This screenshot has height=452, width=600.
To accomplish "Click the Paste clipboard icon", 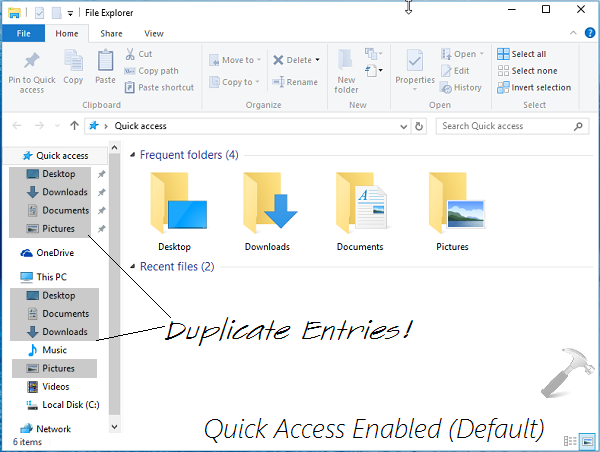I will click(x=105, y=60).
